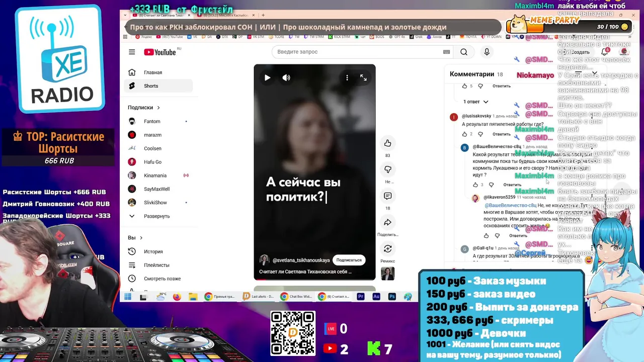Open the Hafu Go subscription channel
644x362 pixels.
[x=158, y=162]
